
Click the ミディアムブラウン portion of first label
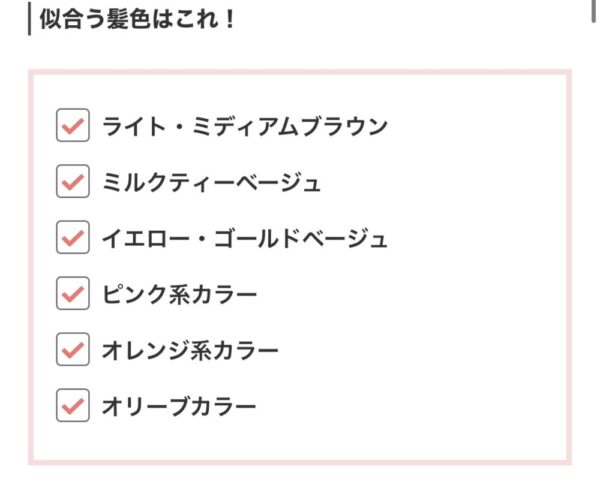(x=290, y=126)
